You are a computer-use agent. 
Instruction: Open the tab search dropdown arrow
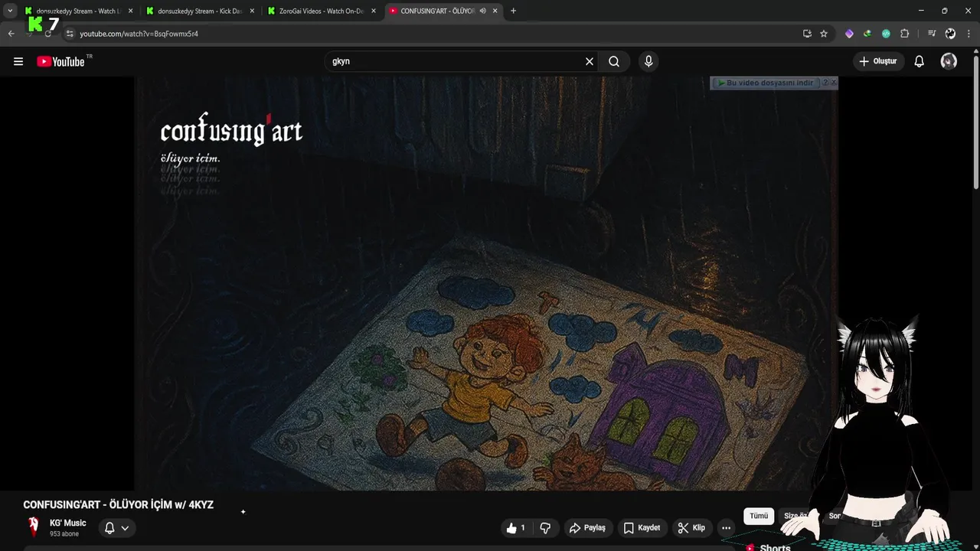pyautogui.click(x=10, y=11)
